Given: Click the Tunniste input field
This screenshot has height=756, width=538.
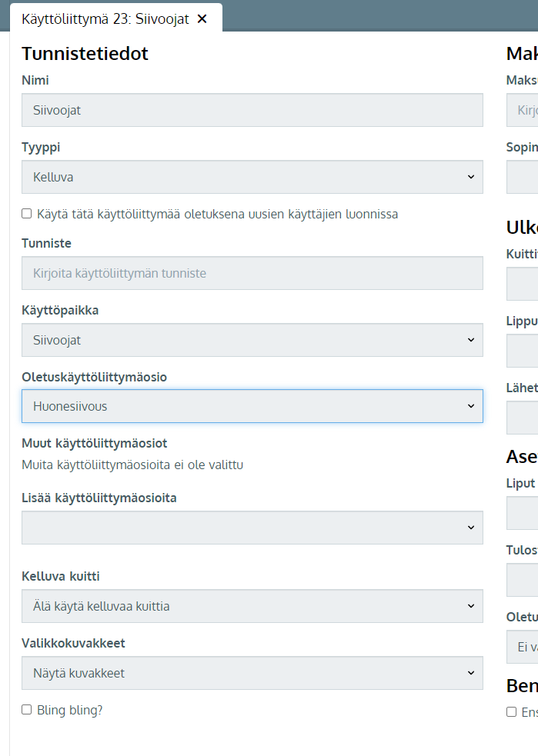Looking at the screenshot, I should (x=252, y=273).
